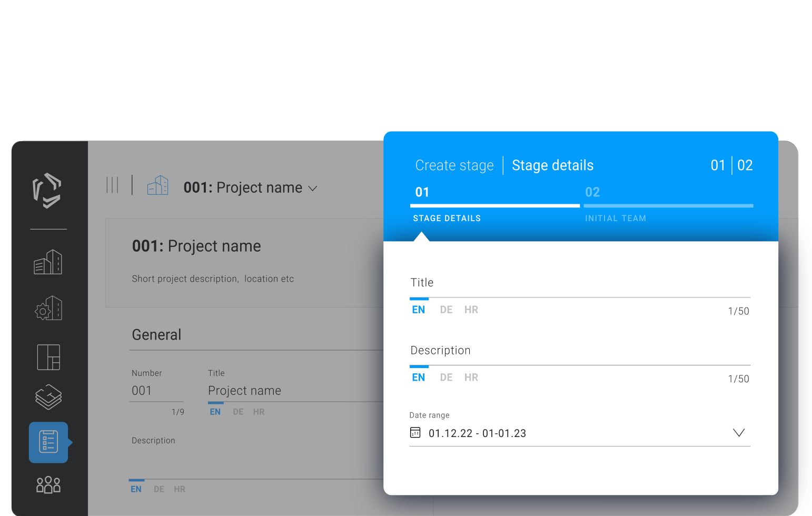Click the app logo in sidebar
This screenshot has width=812, height=516.
(47, 190)
